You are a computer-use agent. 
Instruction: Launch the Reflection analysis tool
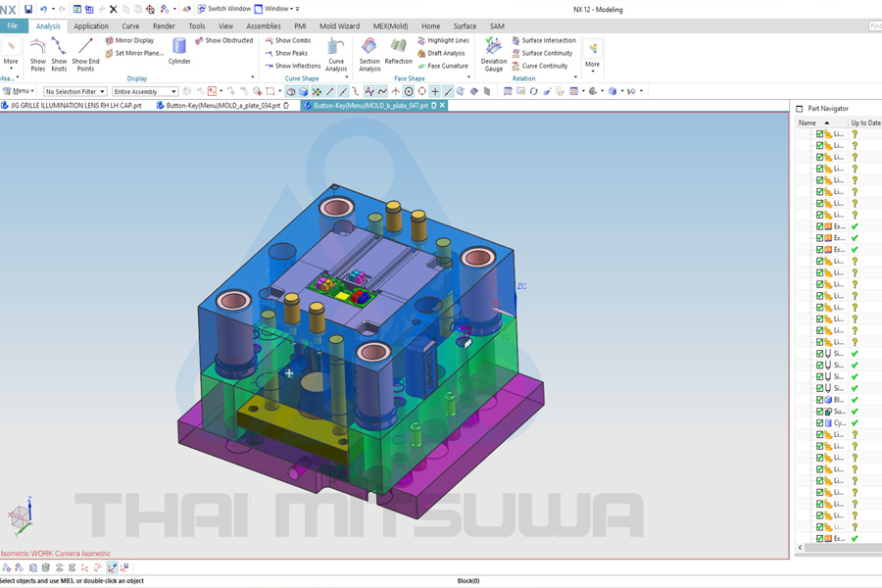[x=398, y=51]
